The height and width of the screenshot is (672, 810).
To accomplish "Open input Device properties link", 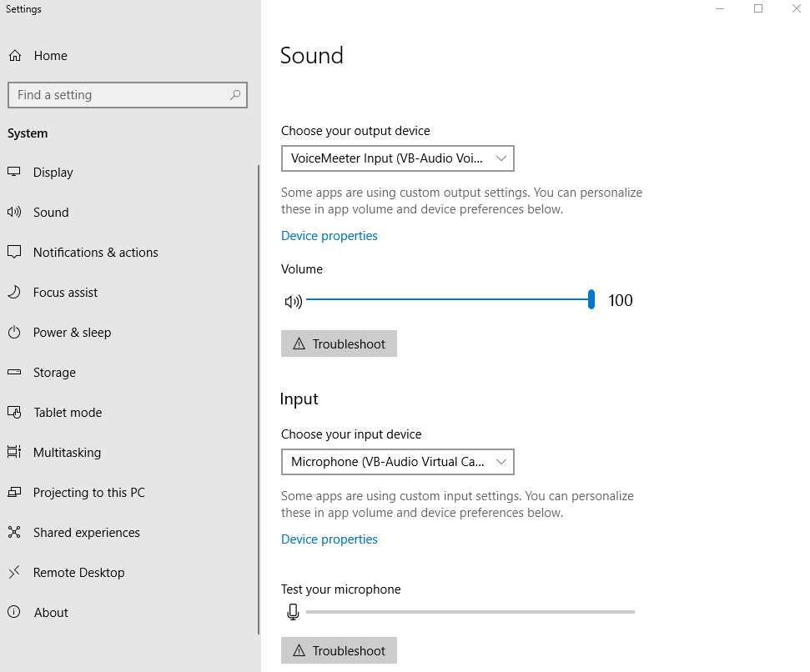I will [329, 539].
